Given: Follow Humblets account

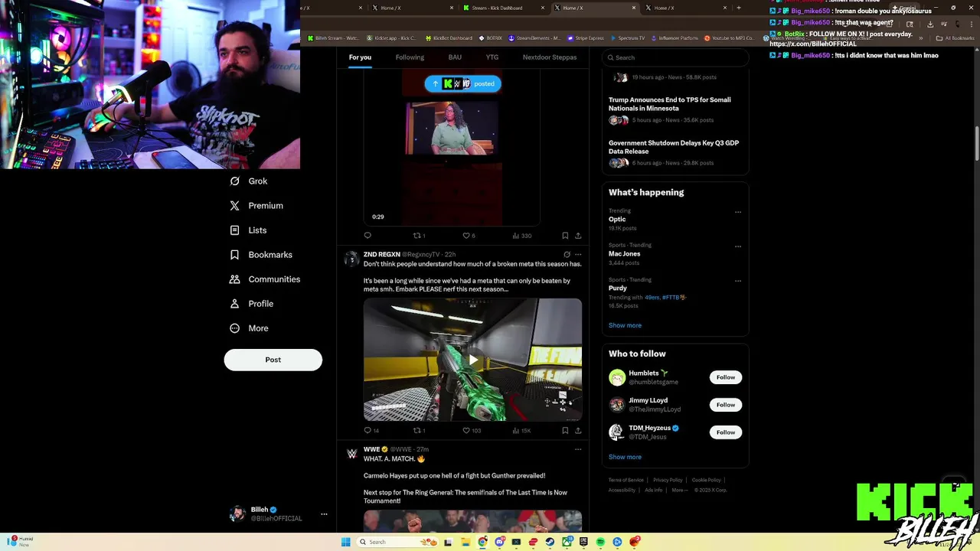Looking at the screenshot, I should tap(726, 377).
